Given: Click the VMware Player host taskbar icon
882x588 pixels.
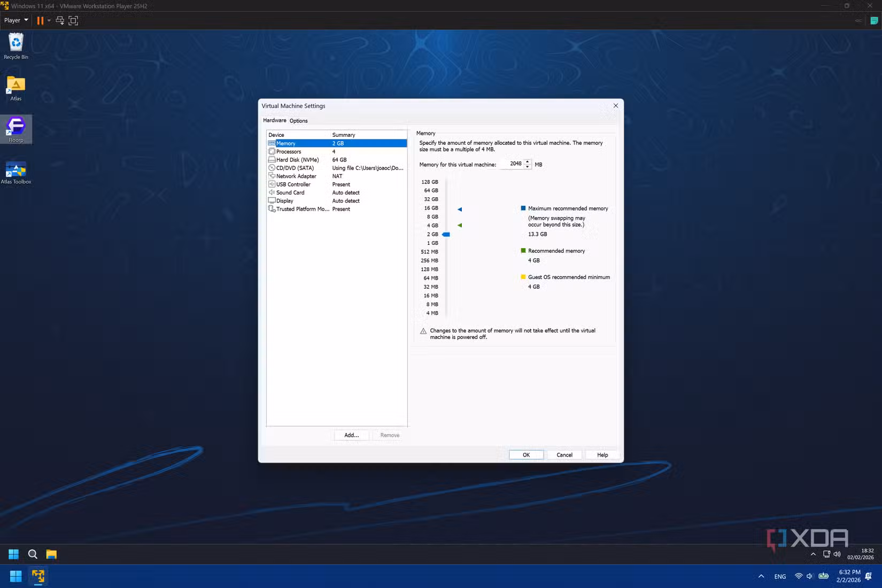Looking at the screenshot, I should pos(38,576).
